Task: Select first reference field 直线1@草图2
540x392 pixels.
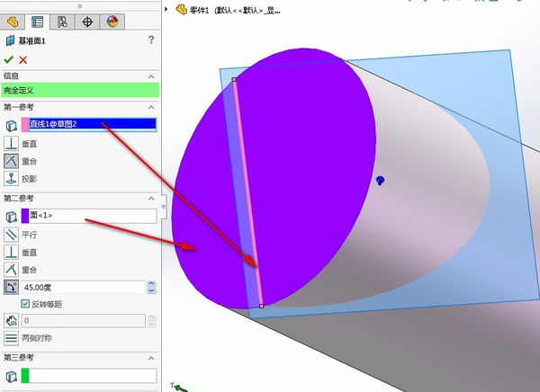Action: click(x=93, y=124)
